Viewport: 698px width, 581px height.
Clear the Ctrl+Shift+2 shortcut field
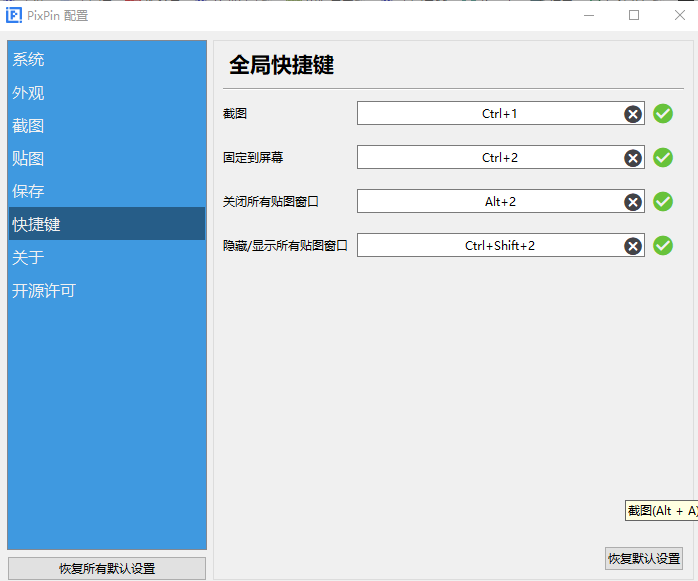[633, 246]
